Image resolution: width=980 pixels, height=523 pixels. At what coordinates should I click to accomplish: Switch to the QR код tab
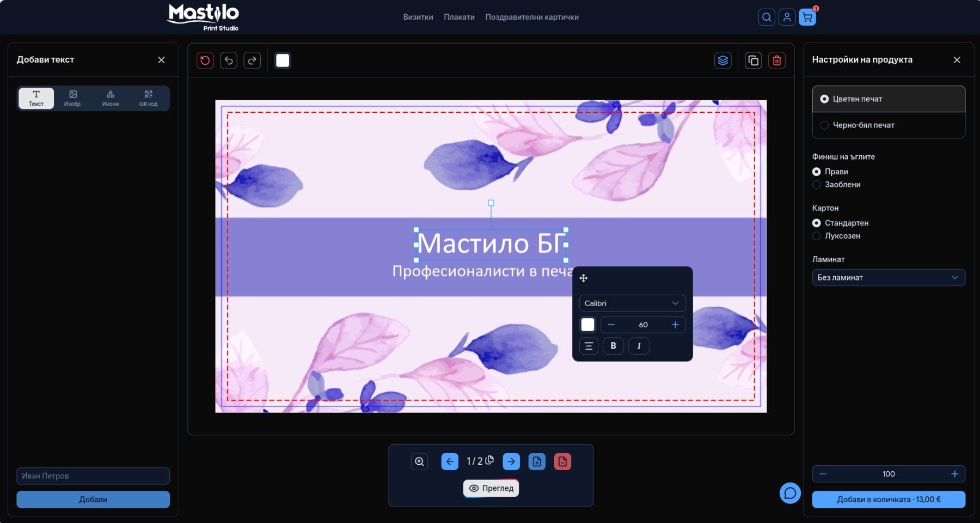coord(148,98)
